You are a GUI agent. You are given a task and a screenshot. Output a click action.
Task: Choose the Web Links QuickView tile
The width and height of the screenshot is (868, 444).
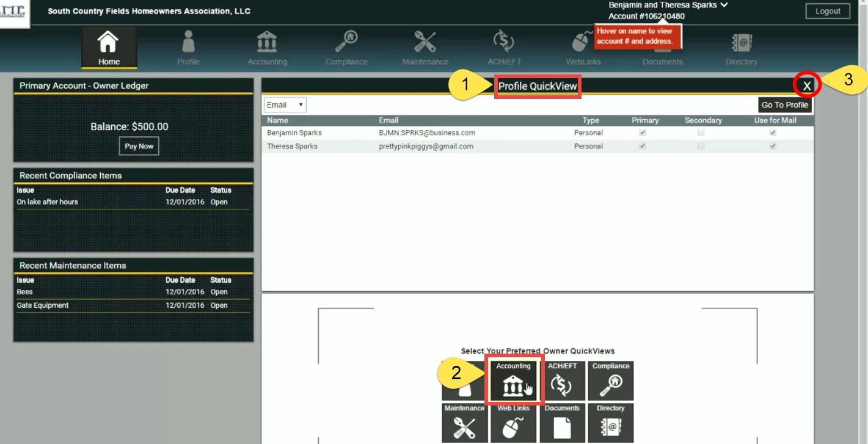tap(514, 424)
